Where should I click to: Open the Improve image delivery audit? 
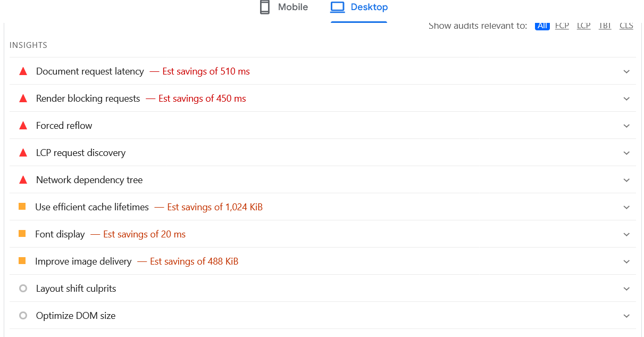pos(83,261)
